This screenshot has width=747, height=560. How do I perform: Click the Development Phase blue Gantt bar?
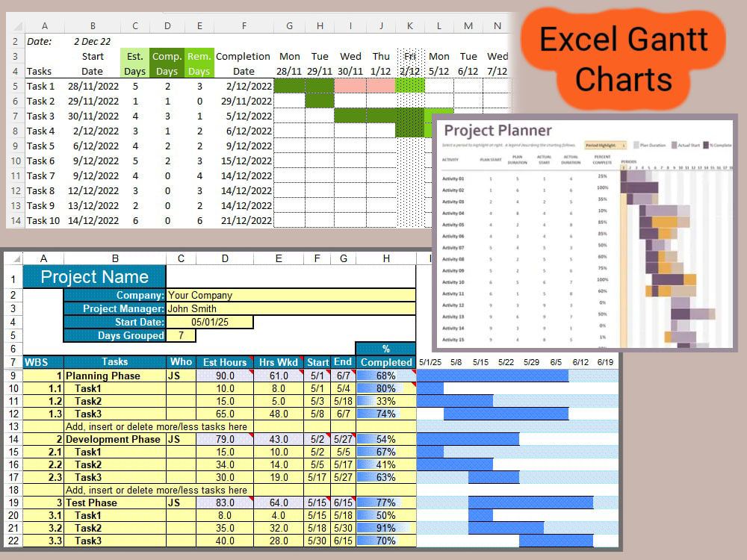tap(468, 439)
